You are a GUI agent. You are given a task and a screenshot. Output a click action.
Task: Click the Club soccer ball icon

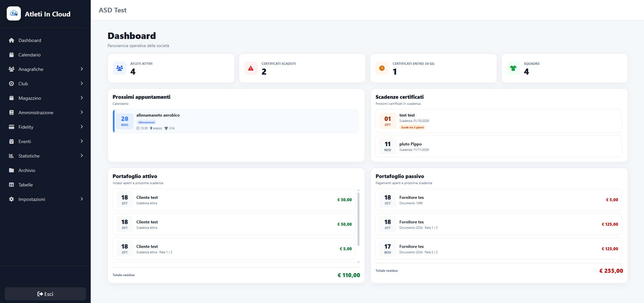click(11, 84)
